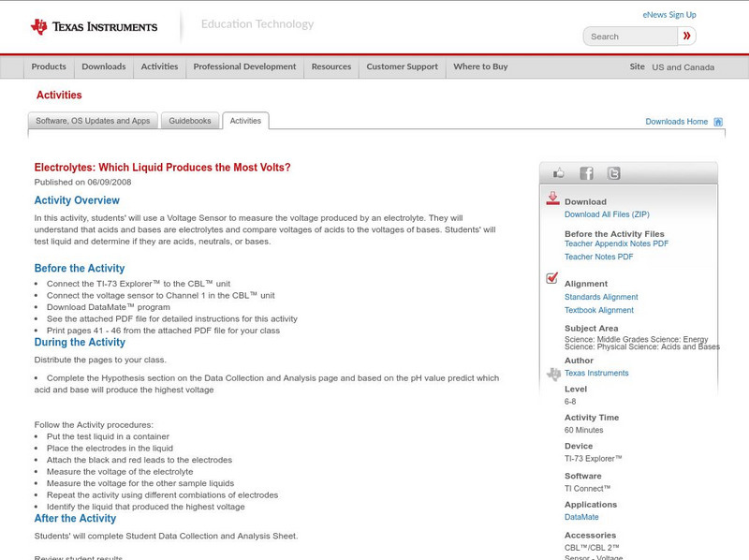Click the Education Technology header text
The image size is (749, 560).
(257, 24)
